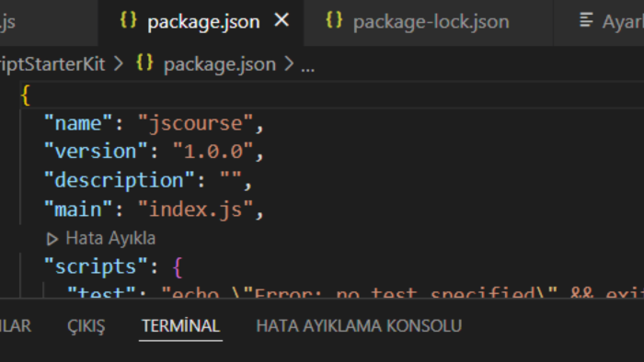Click the "1.0.0" version value
Screen dimensions: 644x362
click(x=213, y=152)
